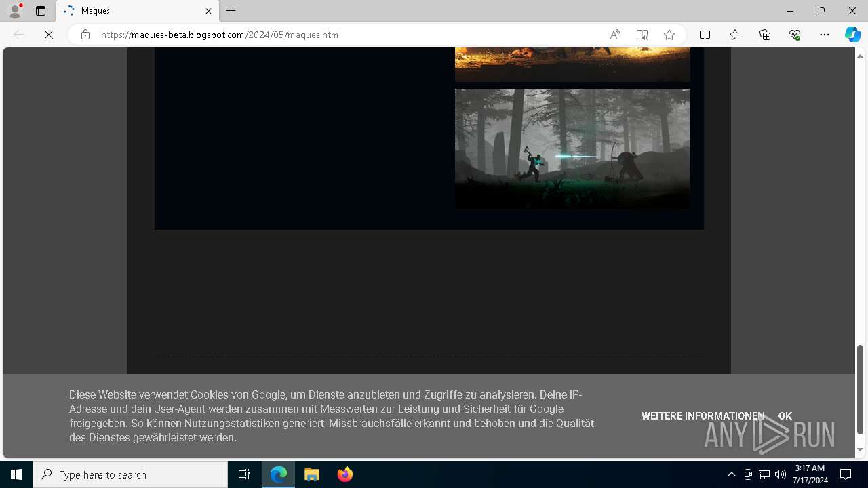Screen dimensions: 868x488
Task: Select the Maques browser tab
Action: click(x=138, y=11)
